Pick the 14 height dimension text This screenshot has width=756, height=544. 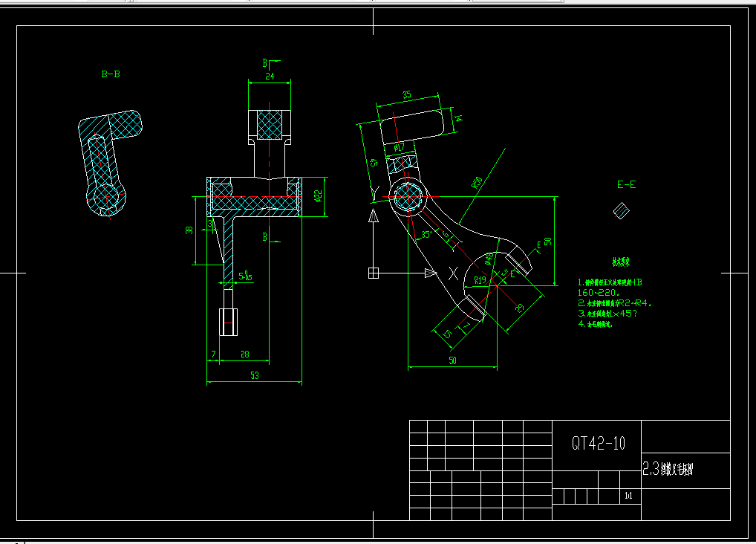point(458,117)
